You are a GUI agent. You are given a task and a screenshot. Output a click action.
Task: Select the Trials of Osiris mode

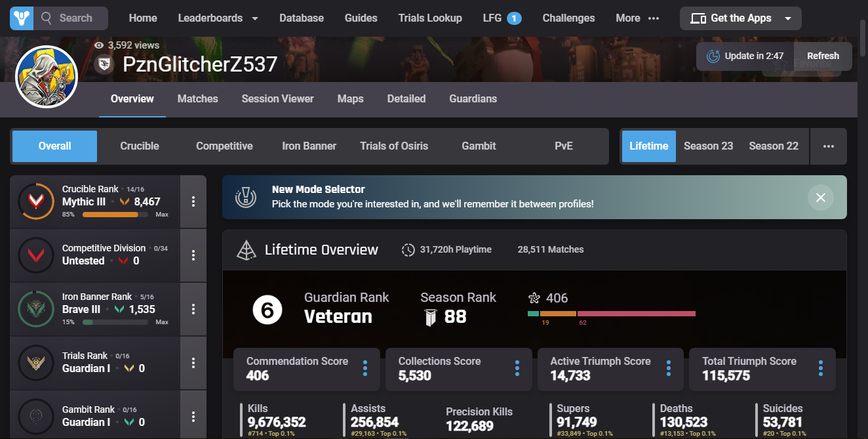click(x=394, y=146)
